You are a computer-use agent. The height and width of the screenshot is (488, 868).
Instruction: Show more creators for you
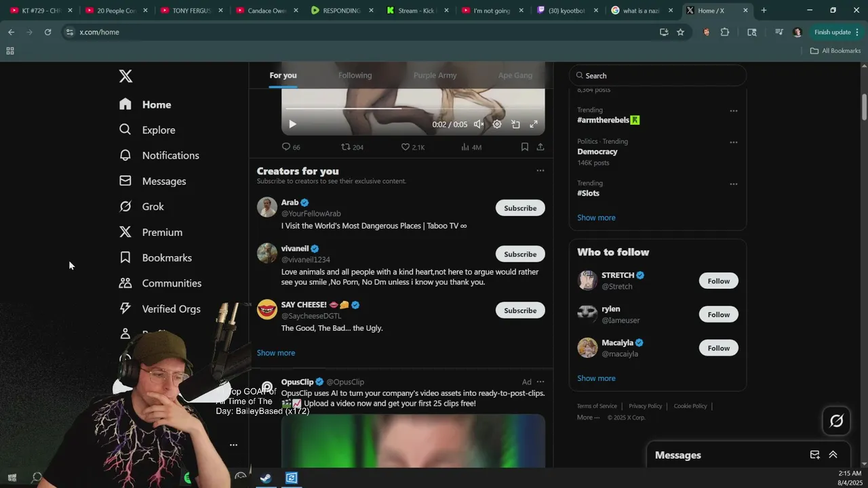pyautogui.click(x=276, y=353)
